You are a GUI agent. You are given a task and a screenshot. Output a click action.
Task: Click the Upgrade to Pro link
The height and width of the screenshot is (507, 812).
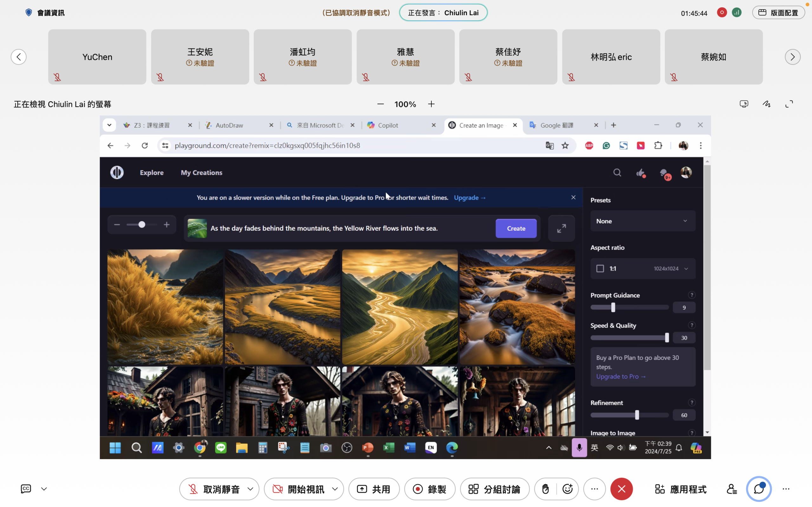pyautogui.click(x=620, y=376)
